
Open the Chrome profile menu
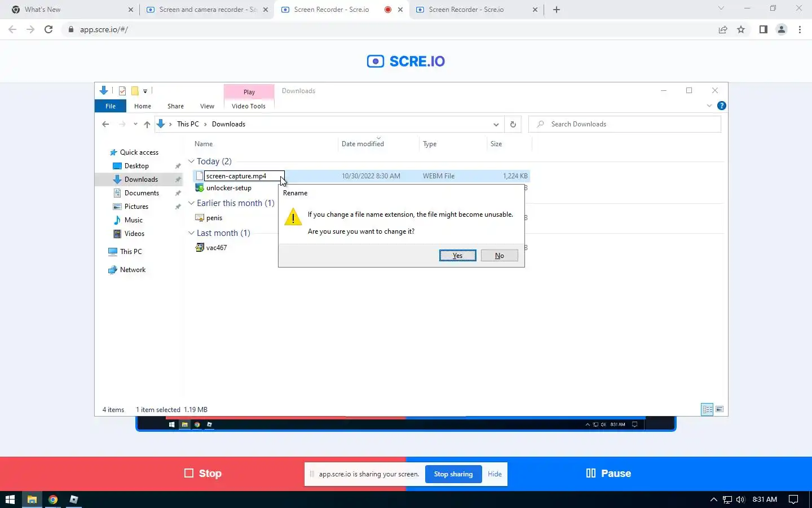tap(782, 29)
